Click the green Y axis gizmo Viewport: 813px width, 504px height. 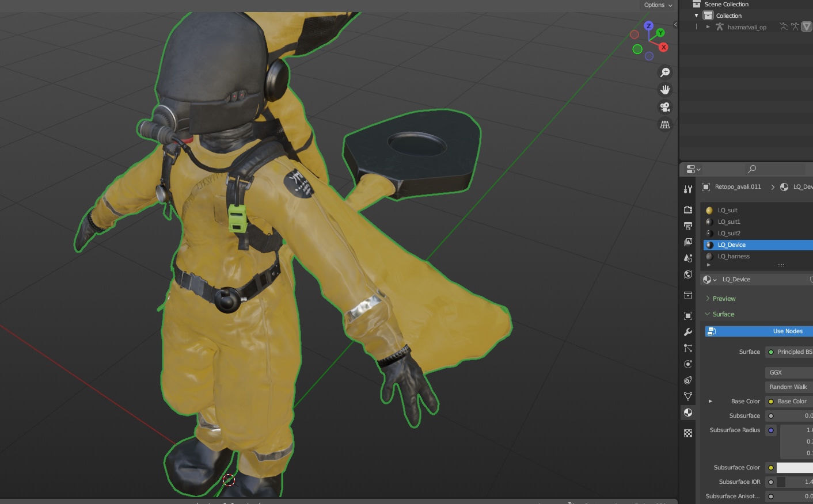[660, 33]
